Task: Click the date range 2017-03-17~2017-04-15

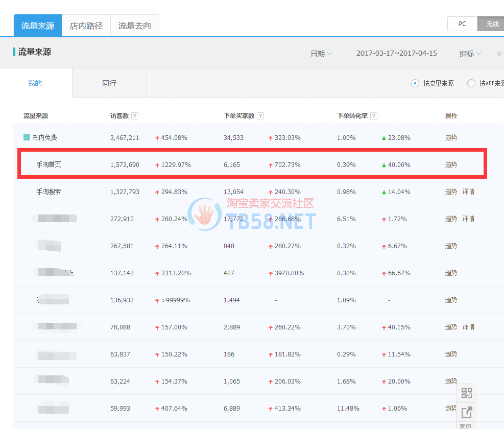Action: (396, 54)
